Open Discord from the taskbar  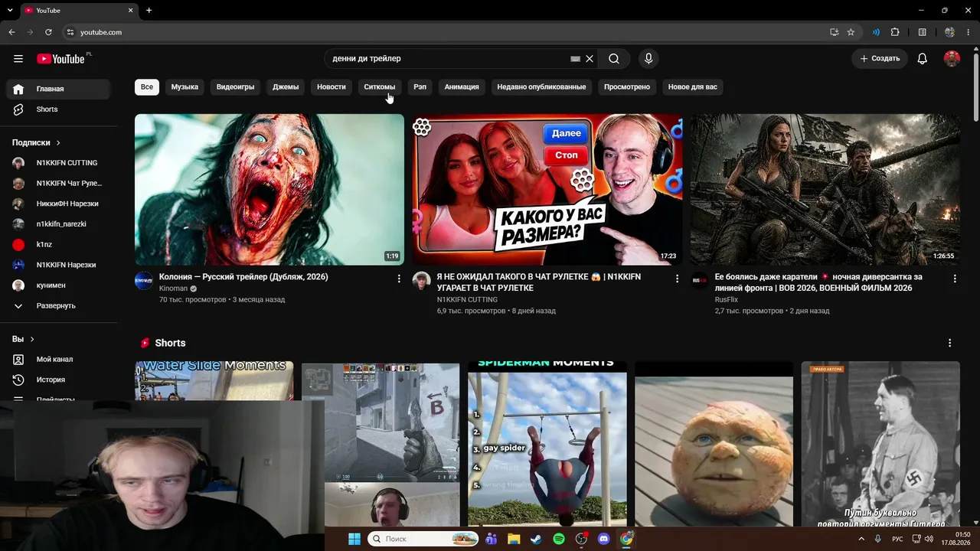click(604, 540)
